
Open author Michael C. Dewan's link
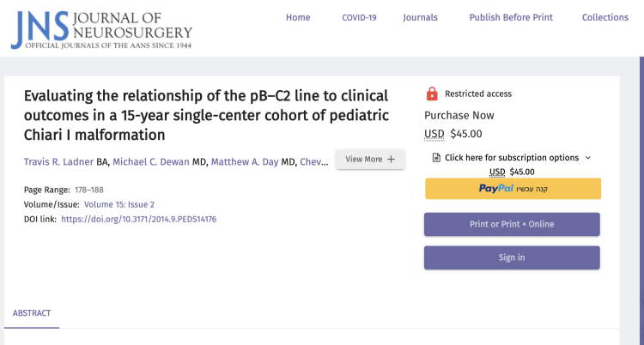click(x=151, y=162)
